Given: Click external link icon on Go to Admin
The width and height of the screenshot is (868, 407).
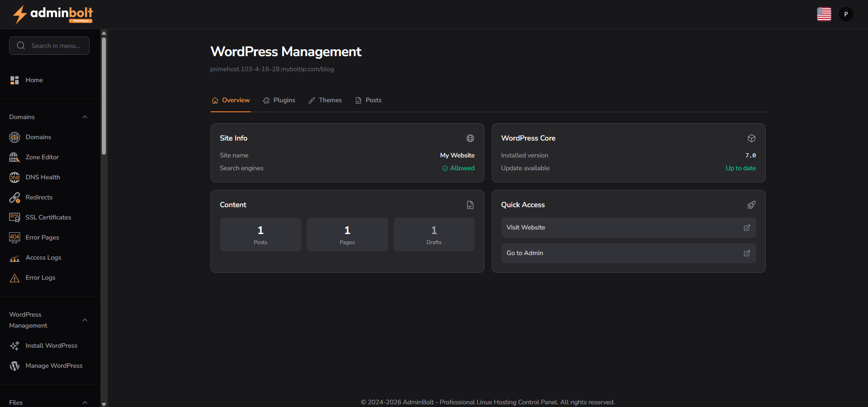Looking at the screenshot, I should point(747,253).
